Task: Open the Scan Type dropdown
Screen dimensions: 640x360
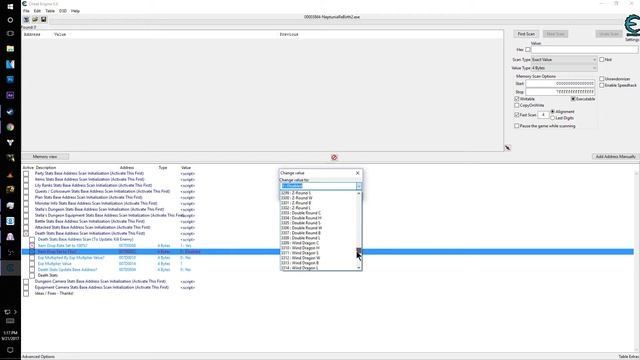Action: (564, 60)
